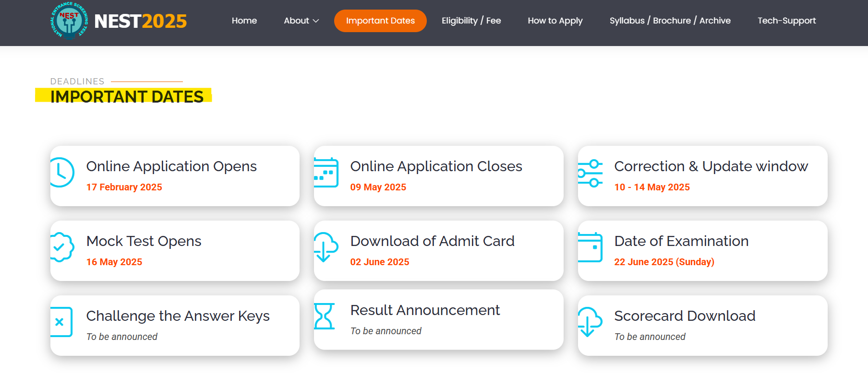The height and width of the screenshot is (386, 868).
Task: Open the Eligibility / Fee page
Action: 471,21
